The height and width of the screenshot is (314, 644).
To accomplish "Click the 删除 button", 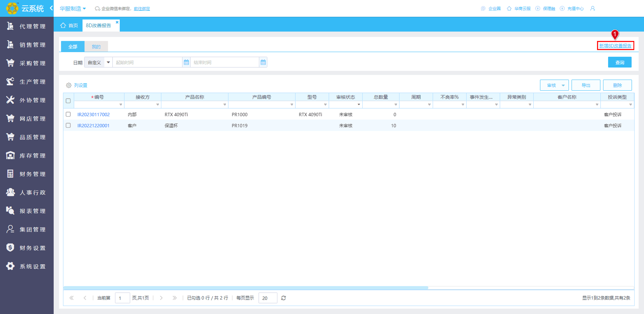I will coord(617,85).
